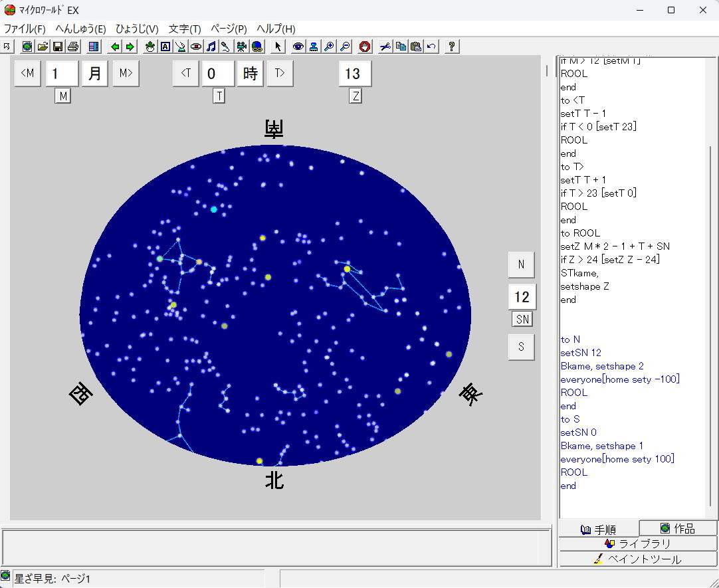Screen dimensions: 719x588
Task: Select the arrow pointer tool
Action: pos(277,47)
